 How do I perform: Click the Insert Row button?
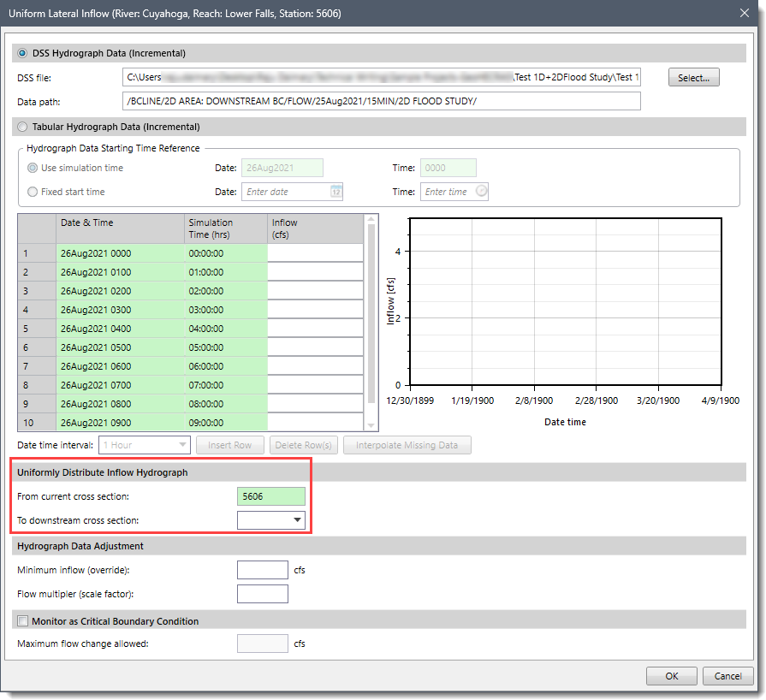pyautogui.click(x=229, y=445)
